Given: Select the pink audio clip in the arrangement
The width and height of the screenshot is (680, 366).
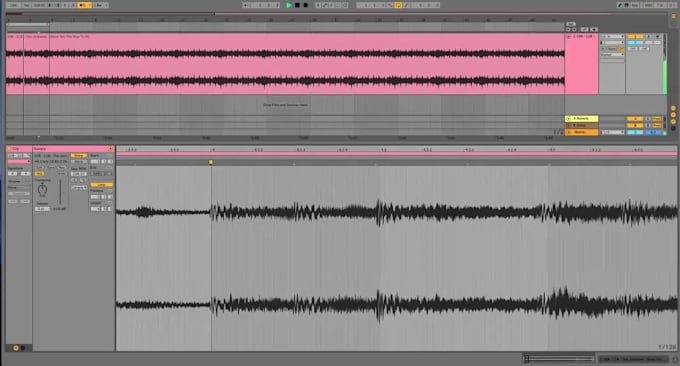Looking at the screenshot, I should pyautogui.click(x=285, y=65).
